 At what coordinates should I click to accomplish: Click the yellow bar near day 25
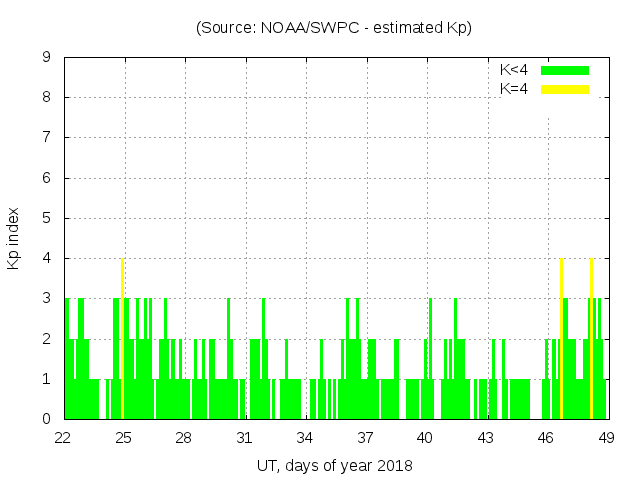coord(122,340)
